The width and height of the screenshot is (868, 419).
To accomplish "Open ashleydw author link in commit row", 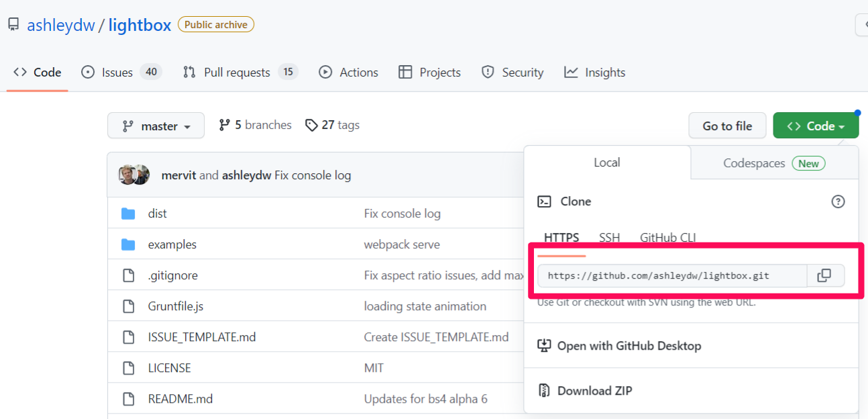I will (246, 175).
